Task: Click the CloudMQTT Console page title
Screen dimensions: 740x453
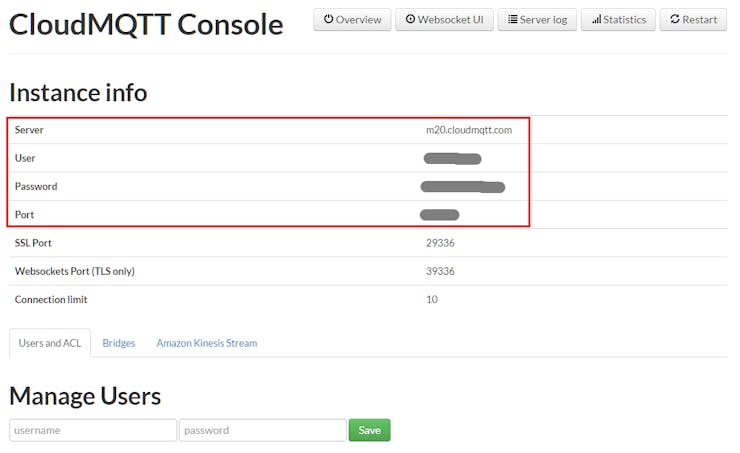Action: (x=146, y=24)
